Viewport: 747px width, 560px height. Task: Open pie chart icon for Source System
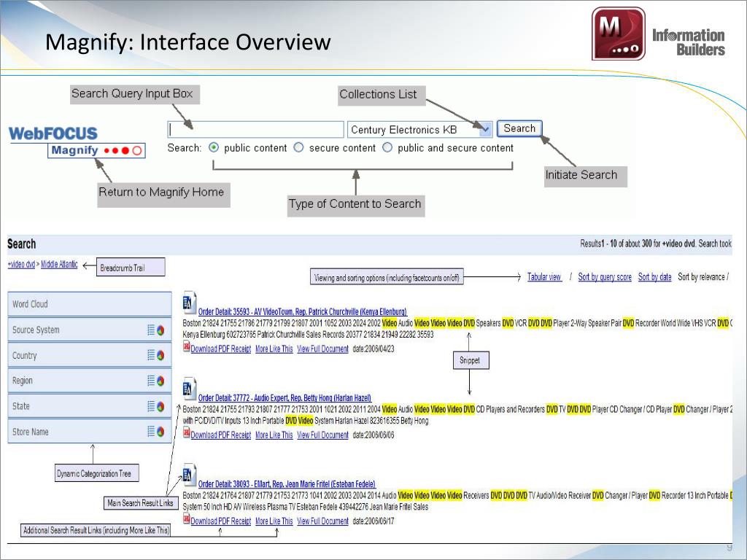pyautogui.click(x=160, y=330)
